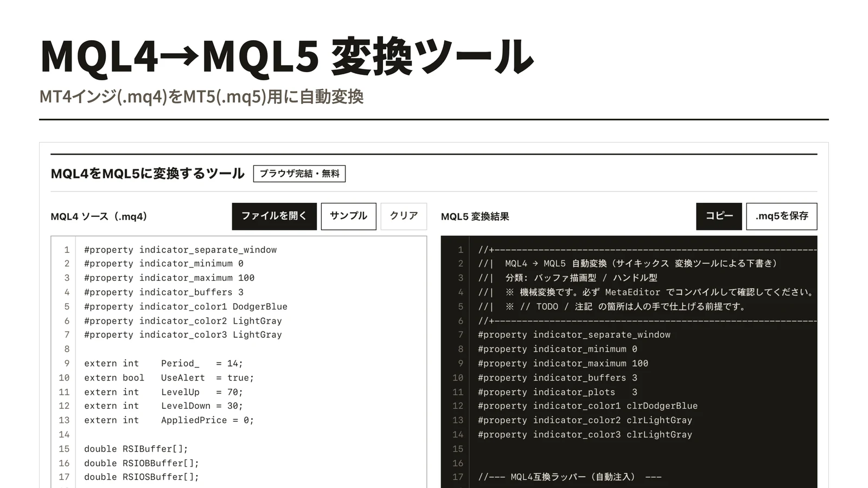Click line number 9 in source editor
Viewport: 868px width, 488px height.
point(67,363)
